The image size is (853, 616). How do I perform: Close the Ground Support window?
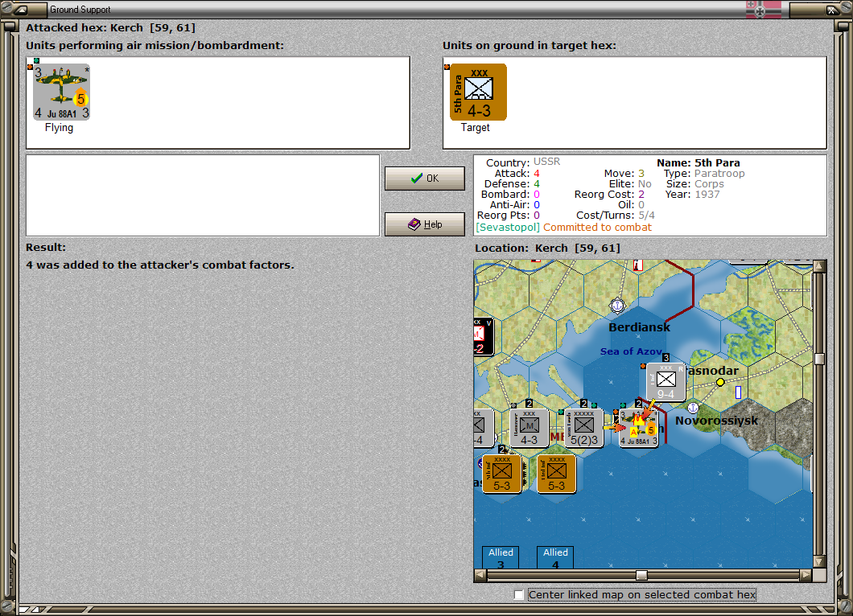[831, 9]
